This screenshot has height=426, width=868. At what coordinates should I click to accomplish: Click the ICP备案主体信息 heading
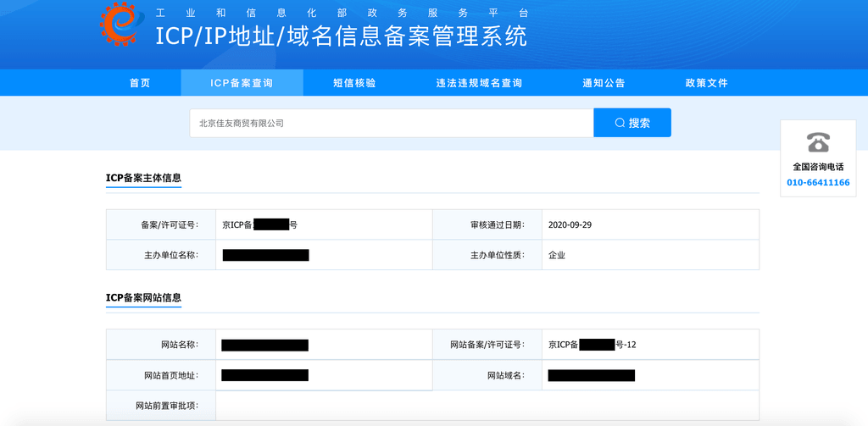point(144,178)
